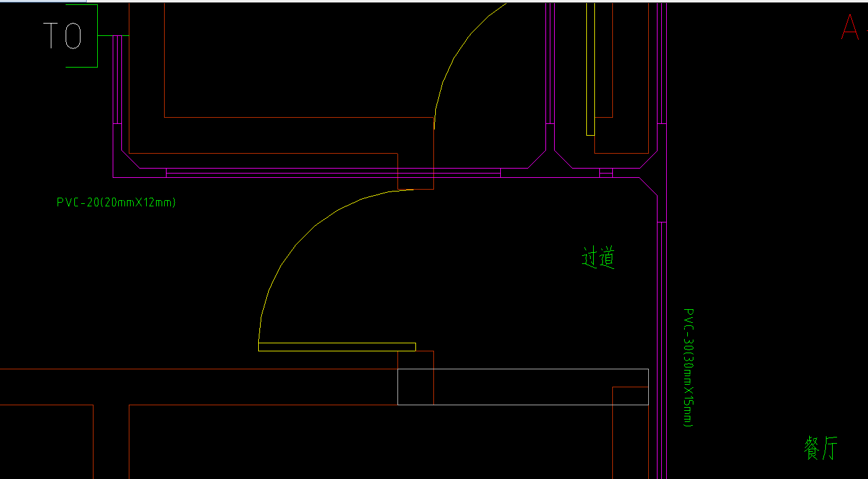Select the yellow door leaf rectangle

pos(337,347)
